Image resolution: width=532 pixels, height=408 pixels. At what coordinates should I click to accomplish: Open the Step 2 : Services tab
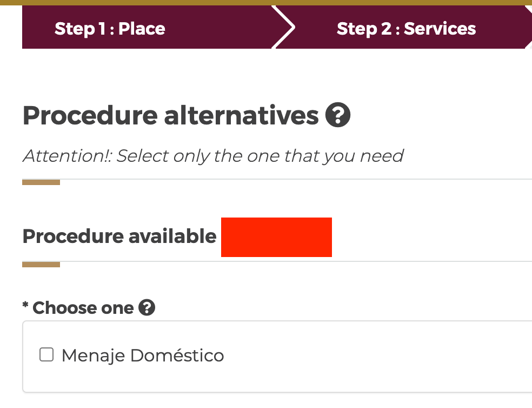[406, 28]
